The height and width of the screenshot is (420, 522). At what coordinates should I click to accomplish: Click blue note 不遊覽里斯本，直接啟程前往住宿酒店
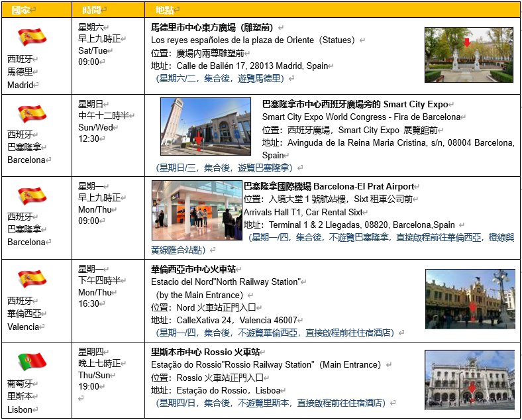pyautogui.click(x=311, y=403)
